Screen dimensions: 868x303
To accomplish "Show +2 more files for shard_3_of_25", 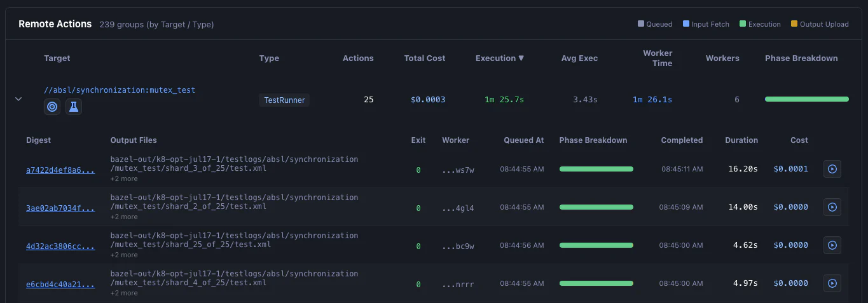I will pyautogui.click(x=124, y=178).
